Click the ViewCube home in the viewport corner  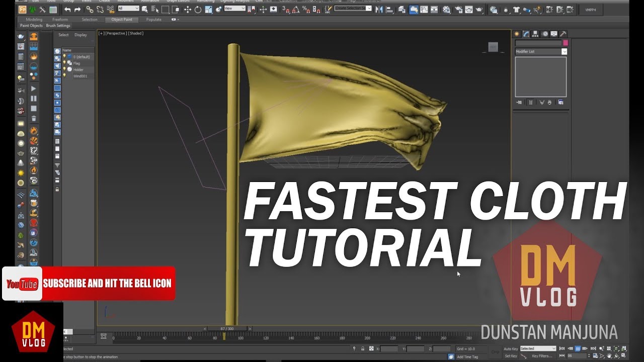pos(493,47)
